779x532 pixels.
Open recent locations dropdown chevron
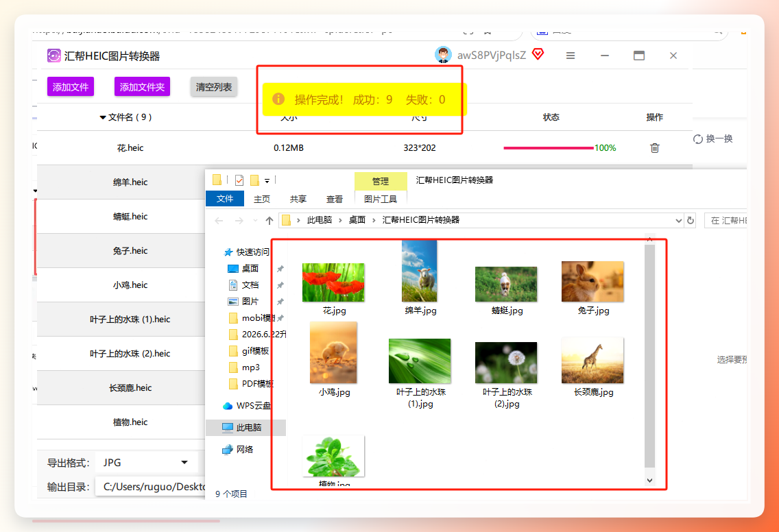255,221
